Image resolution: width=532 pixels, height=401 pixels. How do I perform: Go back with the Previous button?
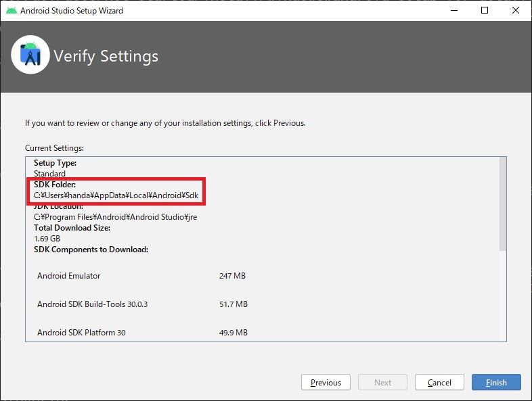pyautogui.click(x=326, y=383)
